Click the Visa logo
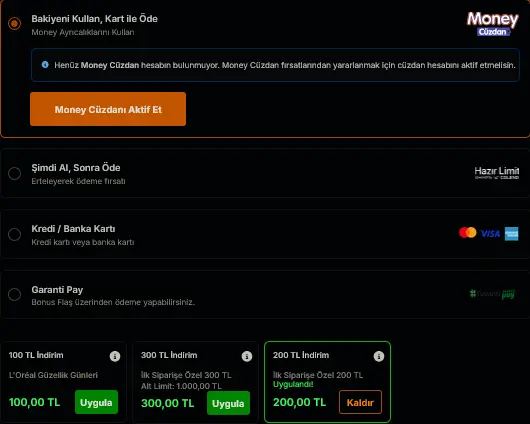 pyautogui.click(x=490, y=234)
